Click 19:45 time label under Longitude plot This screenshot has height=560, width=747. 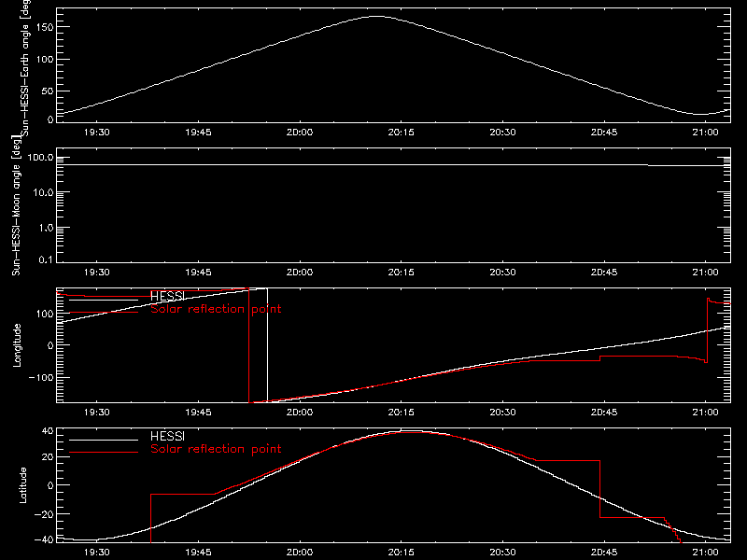click(x=198, y=413)
